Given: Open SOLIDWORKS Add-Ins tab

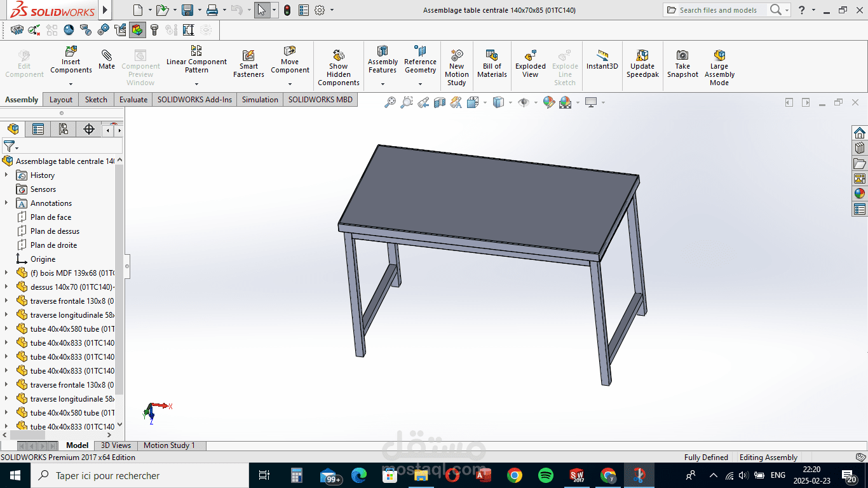Looking at the screenshot, I should point(194,99).
